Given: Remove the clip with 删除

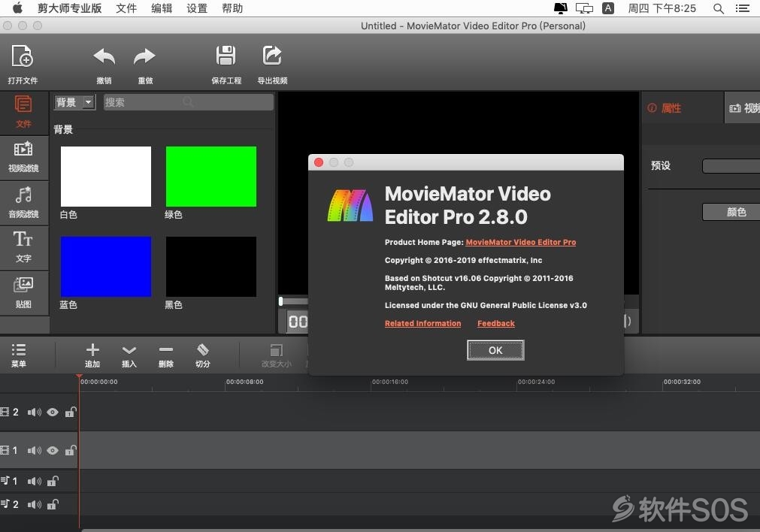Looking at the screenshot, I should [166, 355].
